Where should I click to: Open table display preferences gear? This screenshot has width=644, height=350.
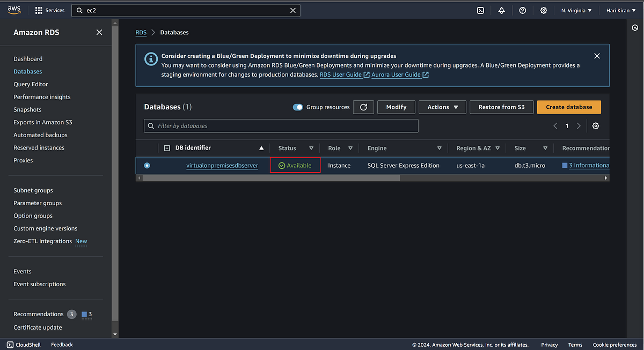(x=595, y=125)
